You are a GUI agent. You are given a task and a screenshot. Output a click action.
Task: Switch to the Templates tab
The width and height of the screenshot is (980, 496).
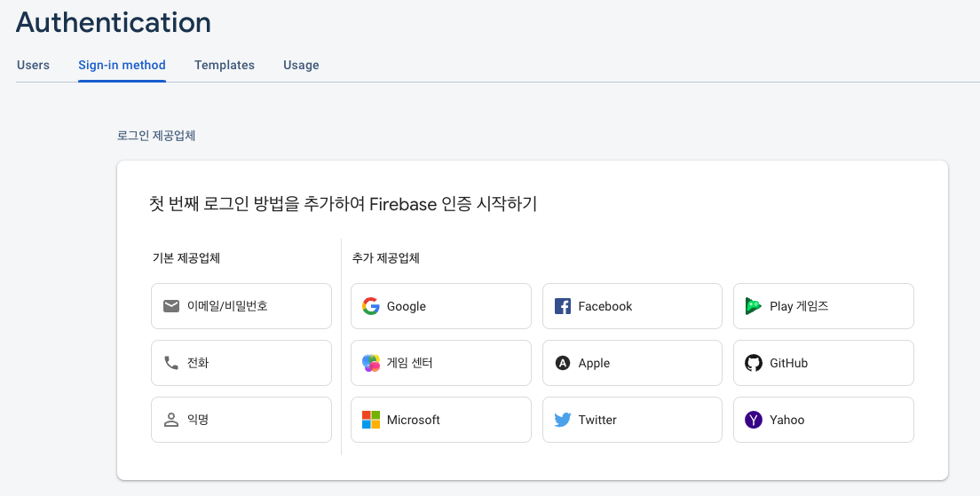(225, 65)
